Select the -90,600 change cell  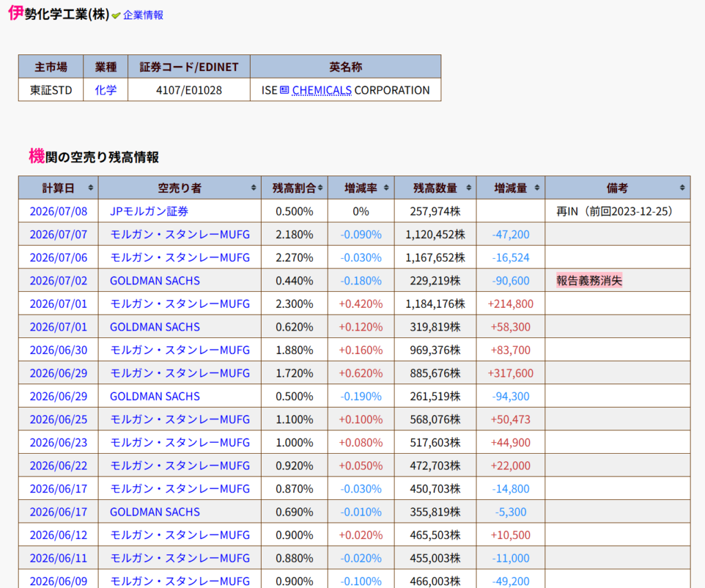(510, 280)
